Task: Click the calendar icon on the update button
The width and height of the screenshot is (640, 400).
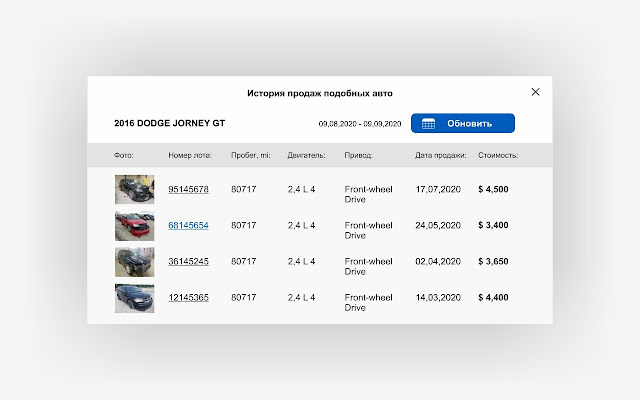Action: [428, 123]
